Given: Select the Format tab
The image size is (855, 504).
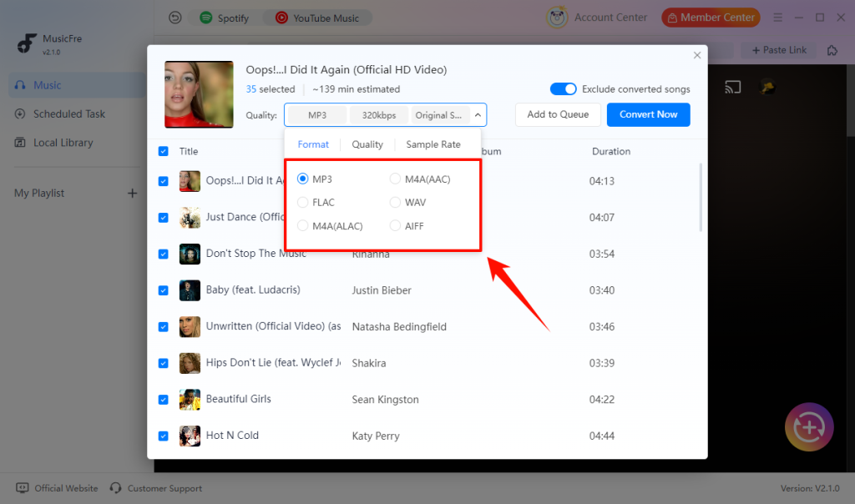Looking at the screenshot, I should coord(313,144).
